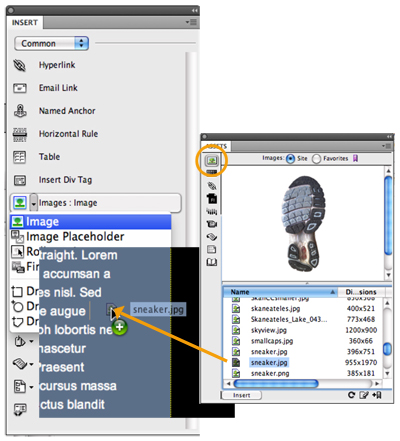
Task: Select the Favorites radio button
Action: coord(317,159)
